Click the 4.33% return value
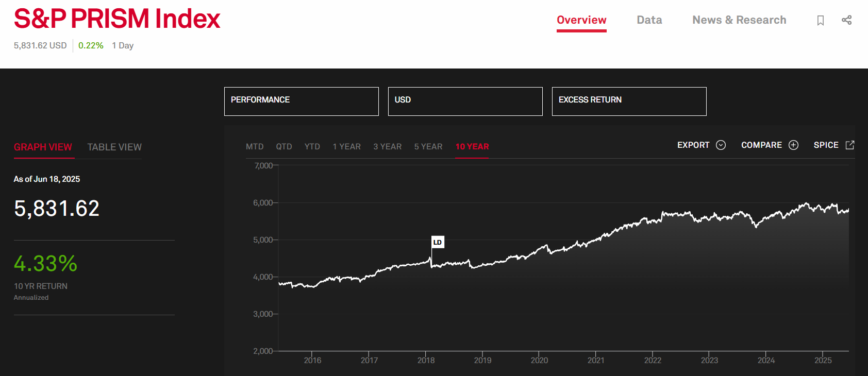 tap(45, 264)
